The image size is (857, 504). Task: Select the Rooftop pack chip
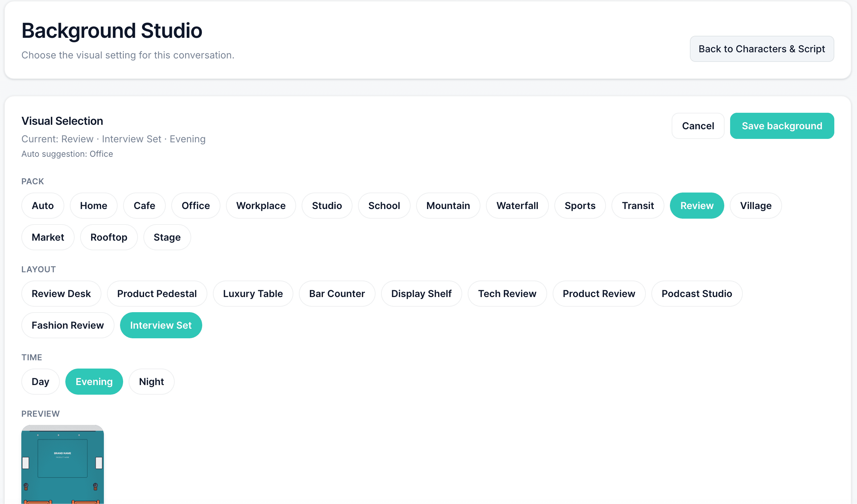tap(109, 237)
